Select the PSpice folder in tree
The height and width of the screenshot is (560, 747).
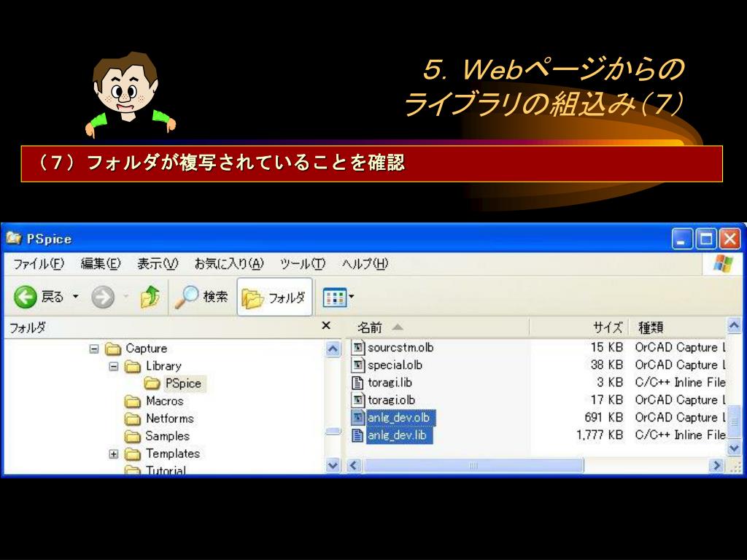click(183, 384)
